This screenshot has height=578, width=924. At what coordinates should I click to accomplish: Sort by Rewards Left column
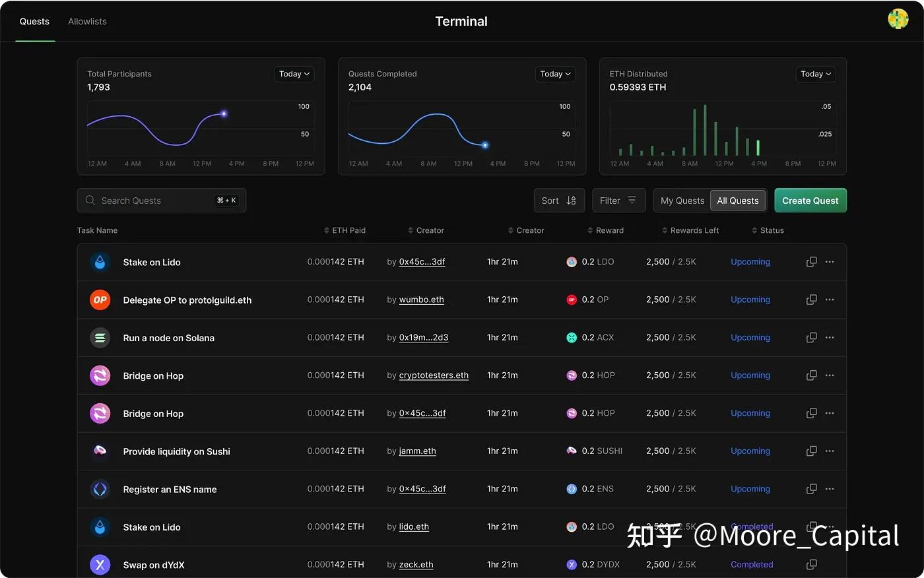690,230
